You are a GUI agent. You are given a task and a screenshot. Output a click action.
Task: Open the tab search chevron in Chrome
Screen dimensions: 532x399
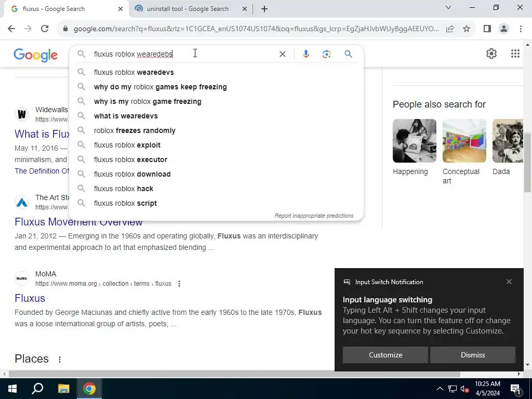[x=448, y=7]
